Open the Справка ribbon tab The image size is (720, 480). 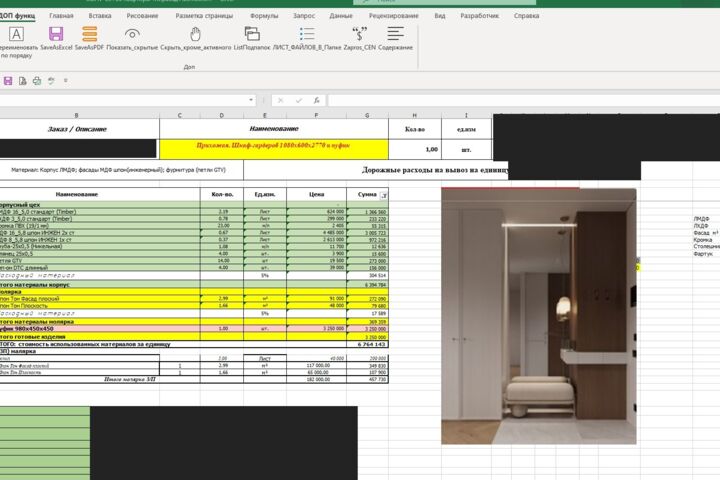(x=527, y=16)
